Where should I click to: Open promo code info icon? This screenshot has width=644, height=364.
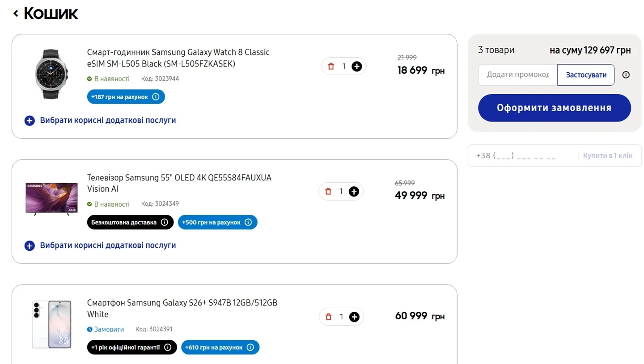point(626,75)
